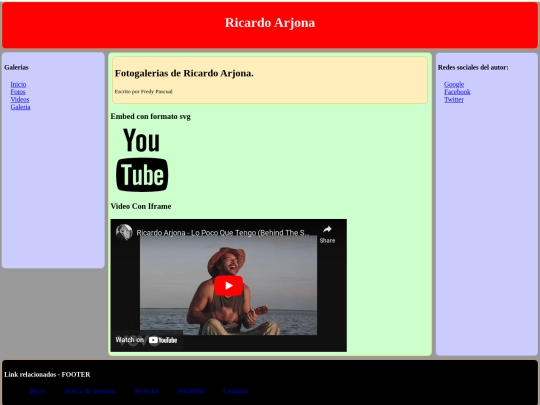Open footer Portafolio link
Viewport: 540px width, 405px height.
(x=191, y=391)
